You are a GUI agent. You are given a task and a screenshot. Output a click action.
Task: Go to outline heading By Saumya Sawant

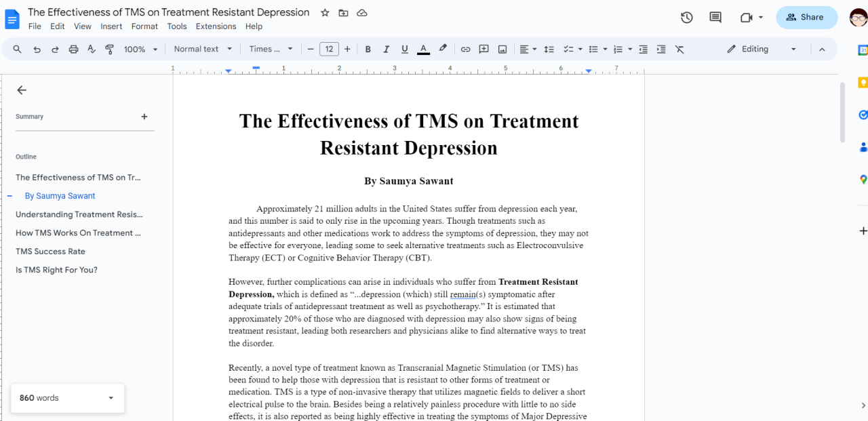point(60,196)
